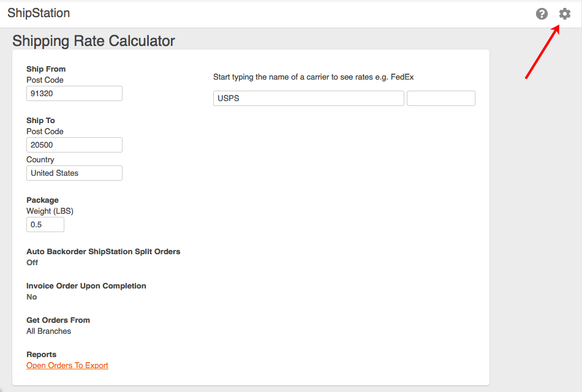The height and width of the screenshot is (392, 582).
Task: Click the Shipping Rate Calculator heading
Action: 94,41
